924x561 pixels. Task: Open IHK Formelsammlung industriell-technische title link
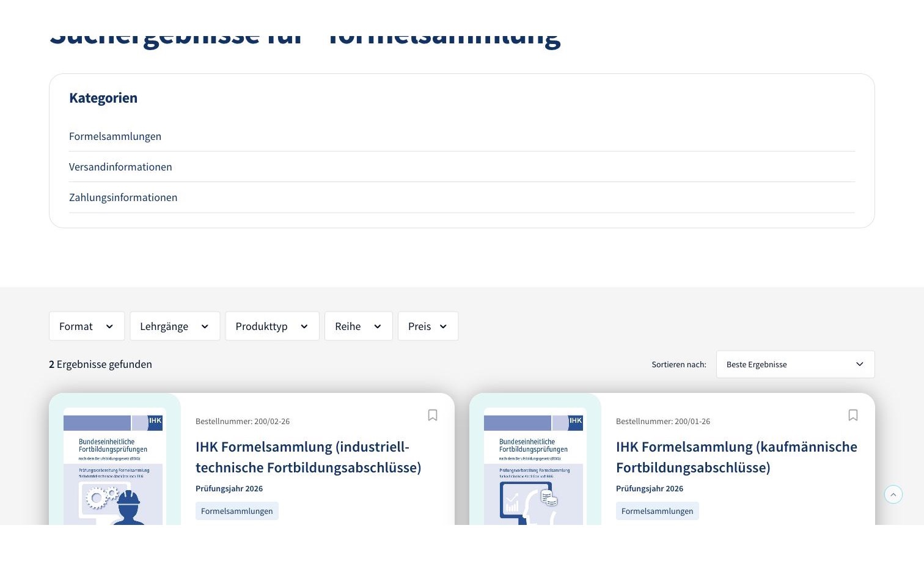coord(308,457)
